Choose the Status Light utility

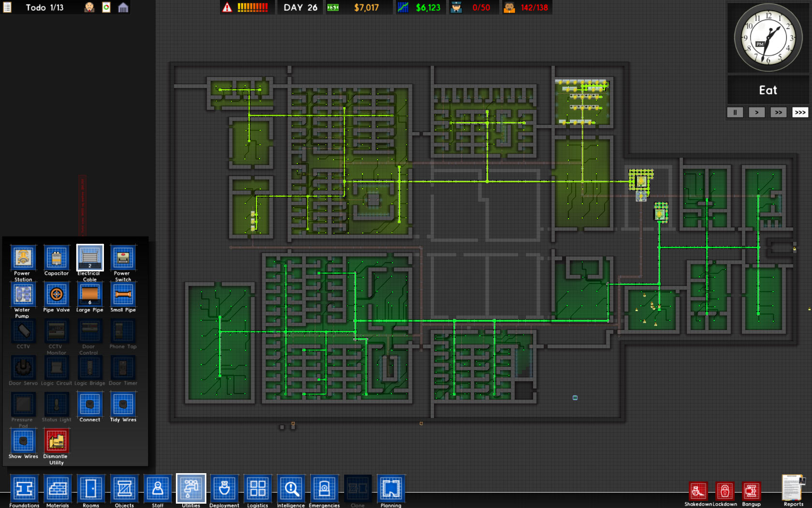(x=57, y=404)
